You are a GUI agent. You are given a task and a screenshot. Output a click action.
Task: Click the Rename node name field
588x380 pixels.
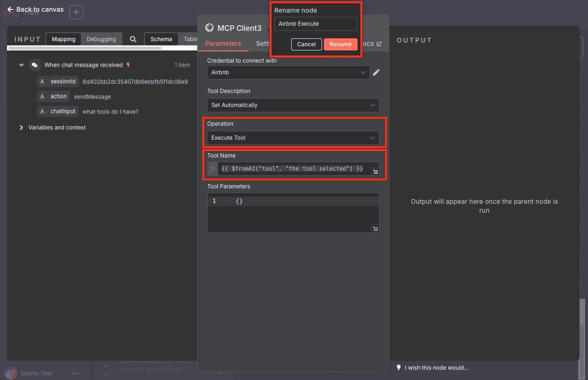[x=316, y=23]
